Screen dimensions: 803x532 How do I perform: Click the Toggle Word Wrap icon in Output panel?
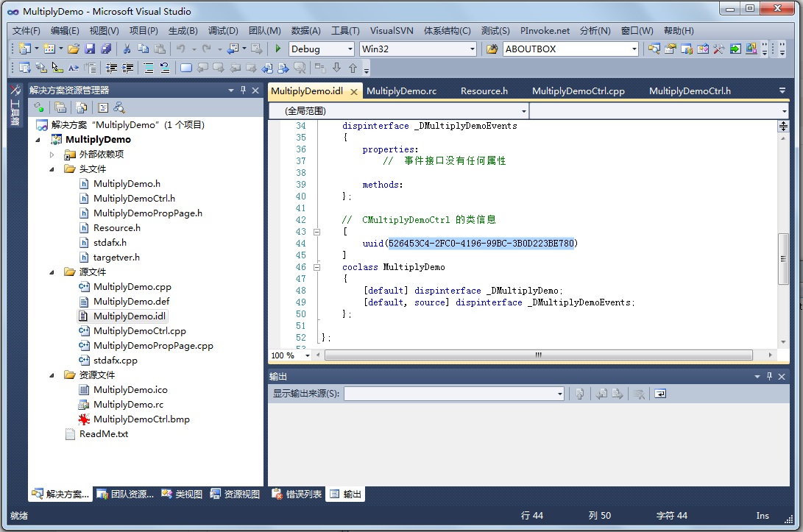click(x=661, y=394)
